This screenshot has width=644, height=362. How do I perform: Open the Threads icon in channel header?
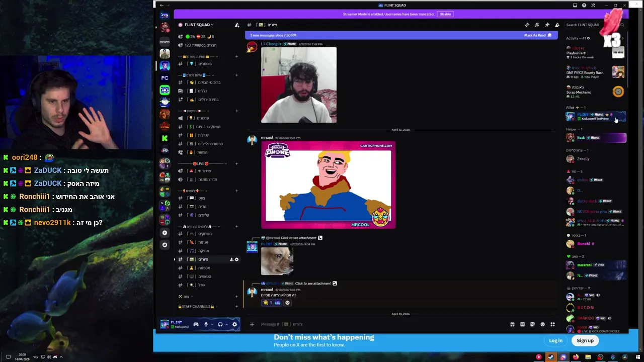(x=527, y=25)
